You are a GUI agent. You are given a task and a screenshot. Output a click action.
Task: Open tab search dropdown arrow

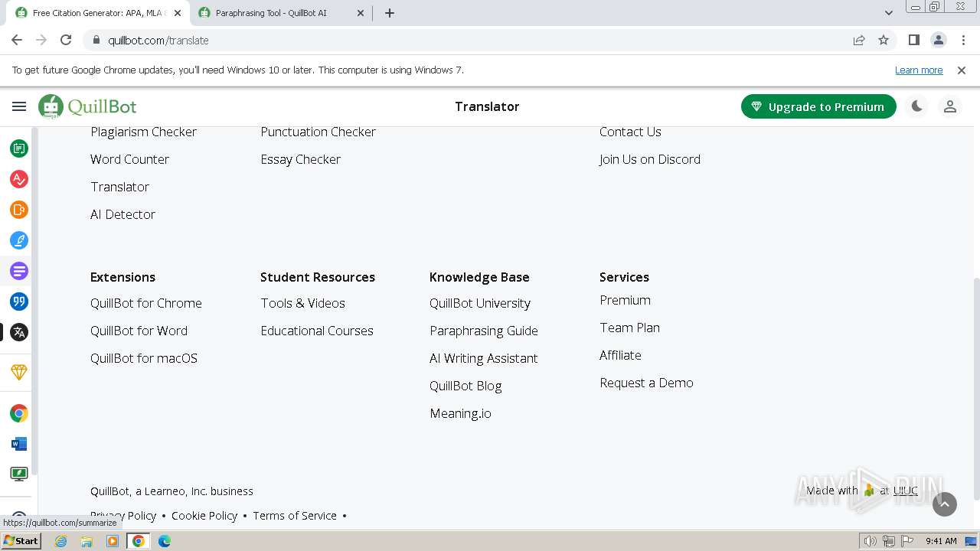[889, 12]
